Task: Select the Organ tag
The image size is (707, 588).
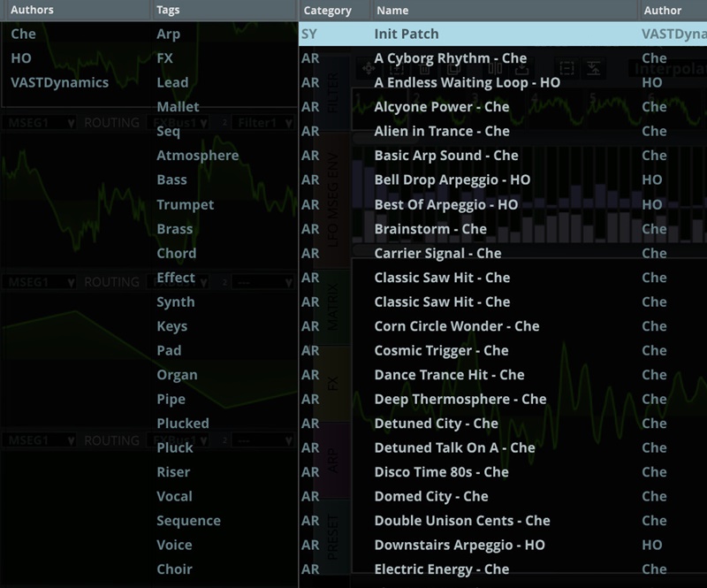Action: [x=177, y=375]
